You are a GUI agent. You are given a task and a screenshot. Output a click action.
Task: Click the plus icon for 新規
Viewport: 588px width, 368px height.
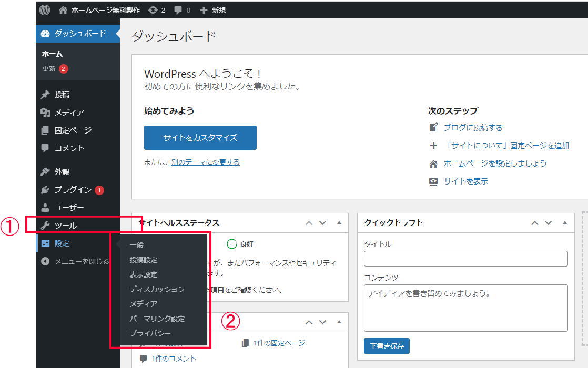(204, 10)
